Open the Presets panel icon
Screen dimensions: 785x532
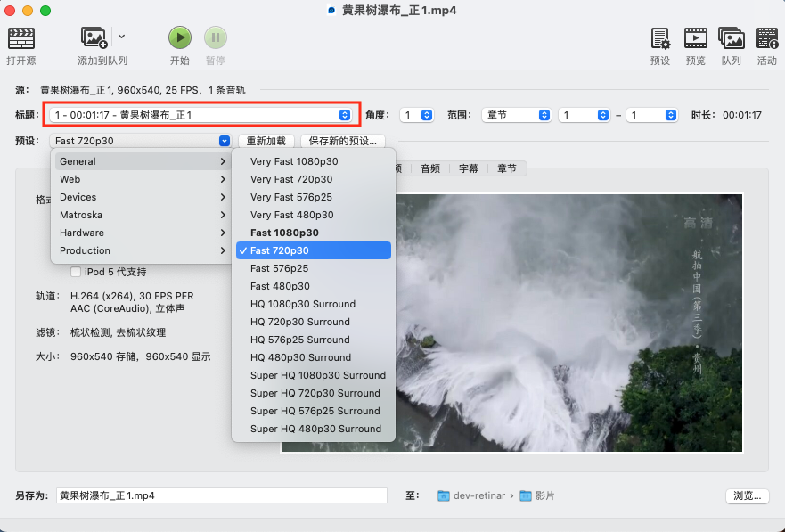660,38
